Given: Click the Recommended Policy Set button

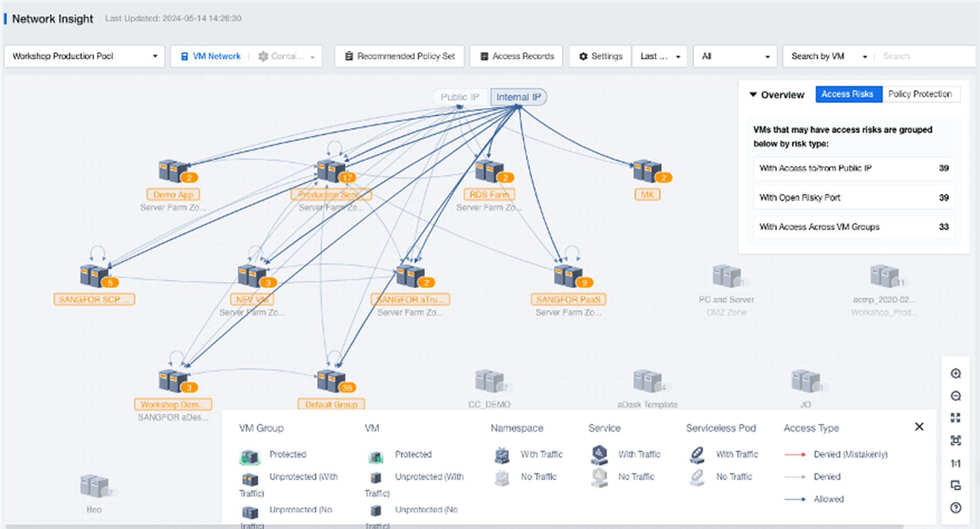Looking at the screenshot, I should (399, 56).
